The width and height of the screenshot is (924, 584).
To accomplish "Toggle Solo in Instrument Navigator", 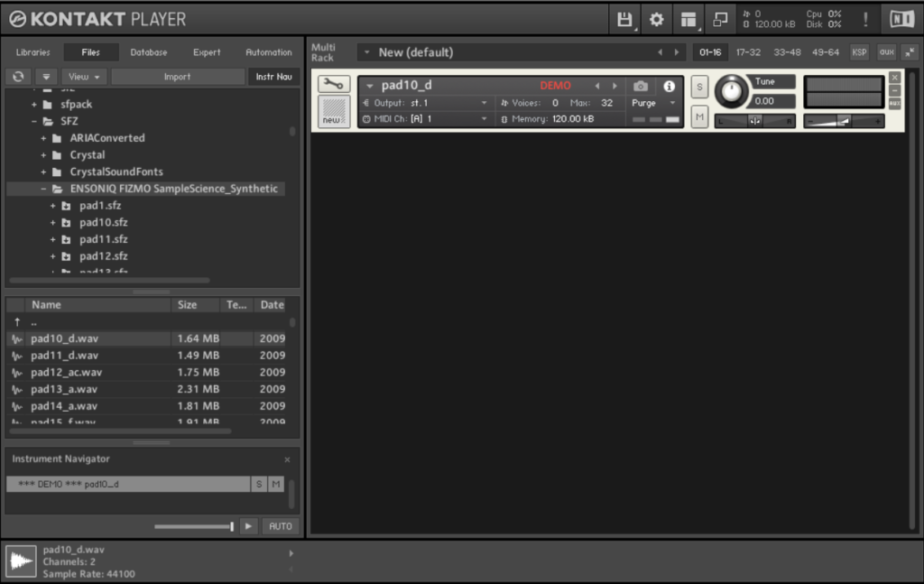I will (259, 485).
